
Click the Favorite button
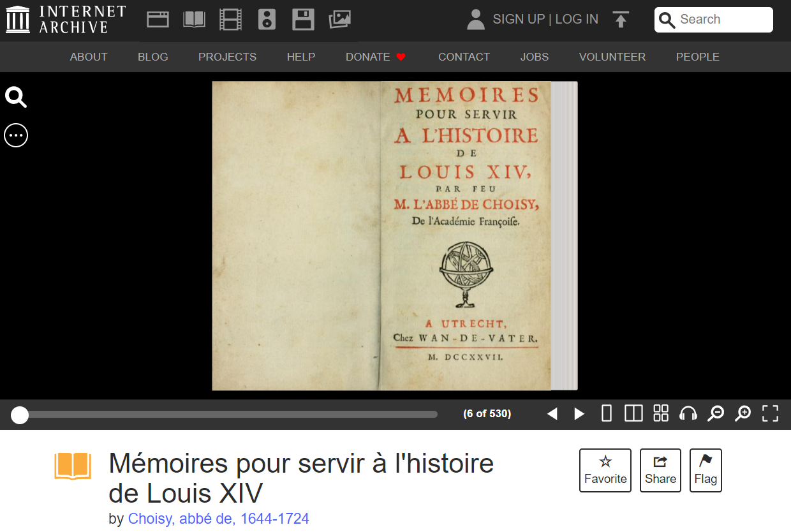coord(605,470)
